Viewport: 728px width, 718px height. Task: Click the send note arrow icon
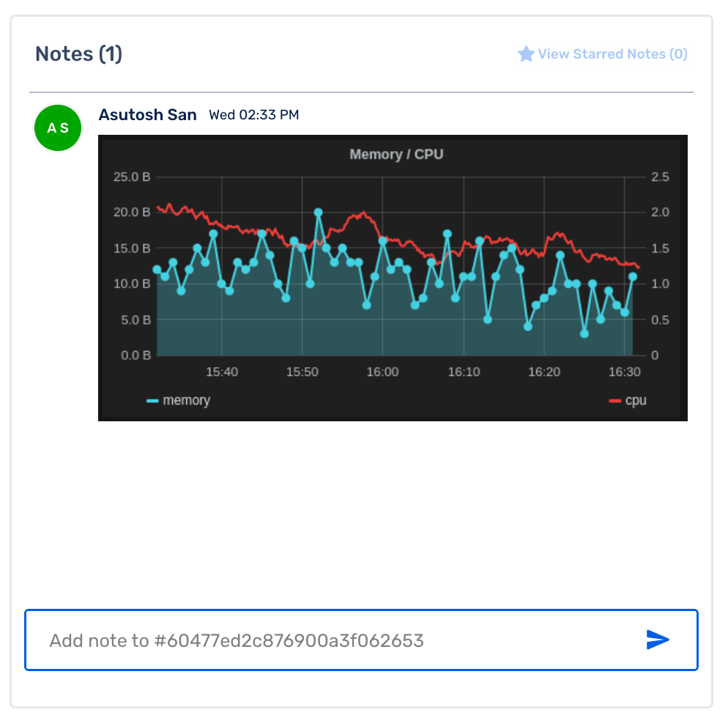(x=658, y=640)
